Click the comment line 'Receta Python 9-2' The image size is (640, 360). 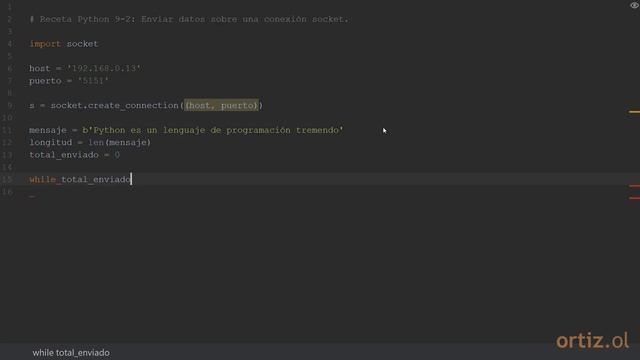(x=189, y=19)
